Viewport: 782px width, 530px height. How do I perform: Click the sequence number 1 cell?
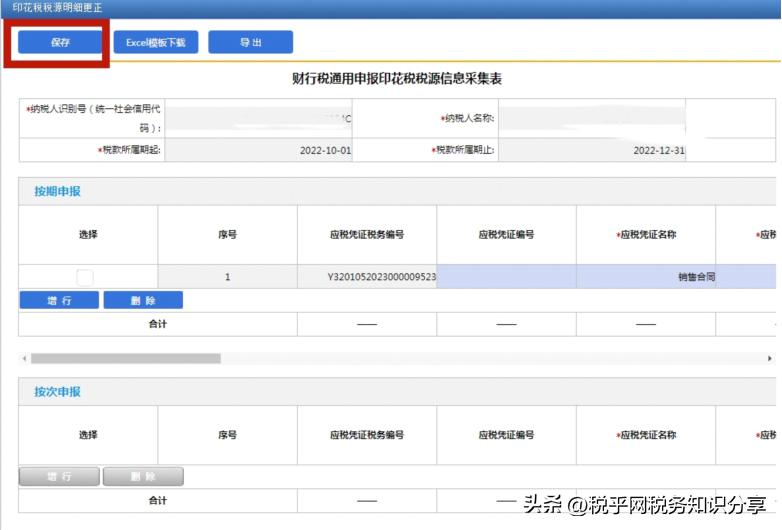click(x=227, y=277)
